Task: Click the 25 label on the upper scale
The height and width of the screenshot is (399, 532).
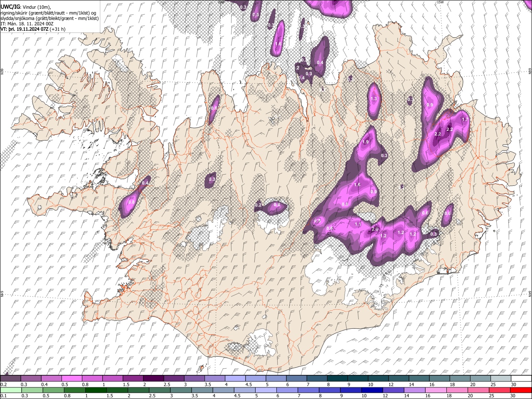Action: pyautogui.click(x=493, y=384)
